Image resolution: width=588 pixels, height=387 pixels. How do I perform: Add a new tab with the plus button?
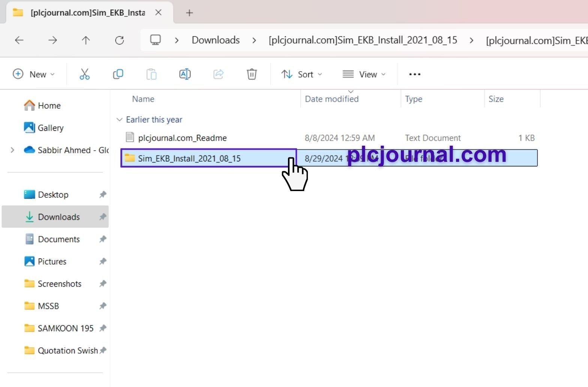click(x=189, y=13)
